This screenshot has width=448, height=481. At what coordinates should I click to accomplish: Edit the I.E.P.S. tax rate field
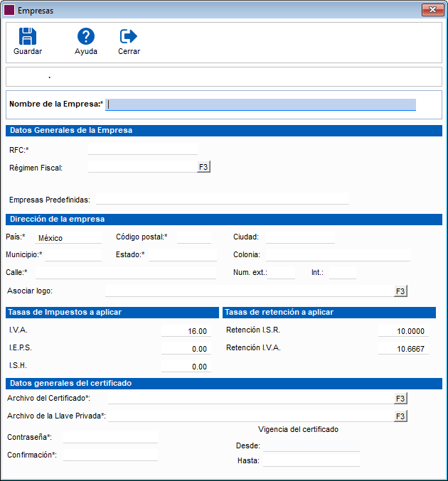(x=186, y=349)
